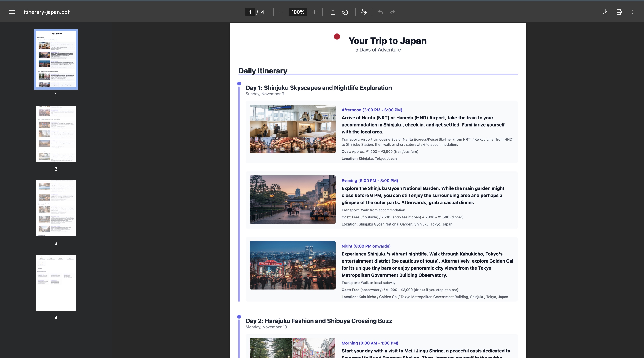Select page 1 thumbnail in sidebar
The image size is (644, 358).
(56, 59)
